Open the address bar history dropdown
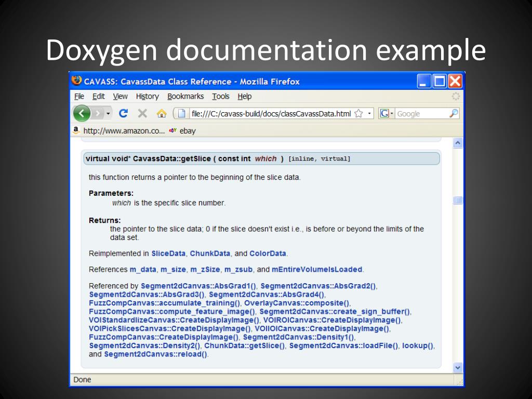The height and width of the screenshot is (399, 532). coord(369,113)
